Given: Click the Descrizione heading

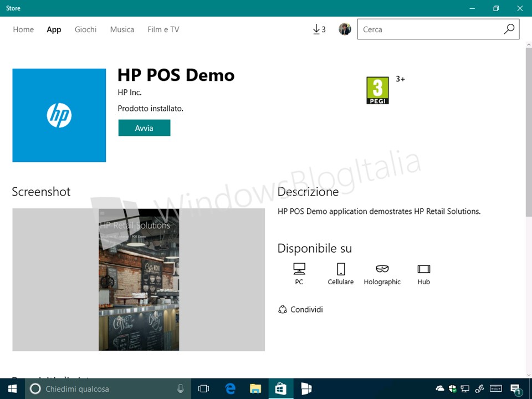Looking at the screenshot, I should click(x=308, y=192).
